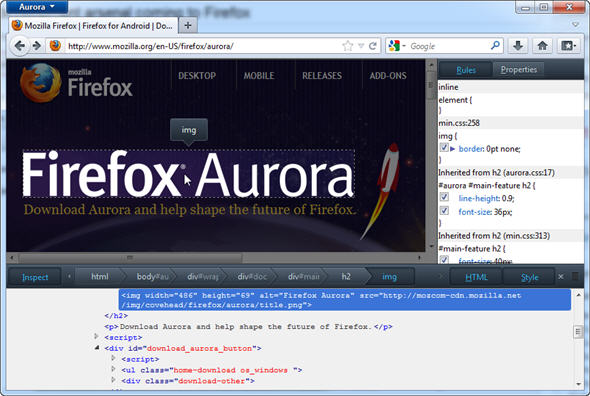This screenshot has height=396, width=590.
Task: Open a new tab with plus button
Action: tap(188, 26)
